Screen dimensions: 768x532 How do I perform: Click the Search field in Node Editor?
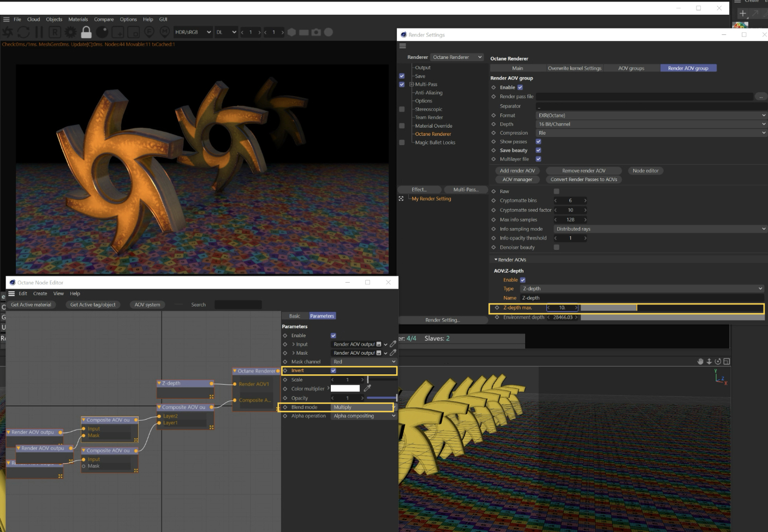click(238, 304)
